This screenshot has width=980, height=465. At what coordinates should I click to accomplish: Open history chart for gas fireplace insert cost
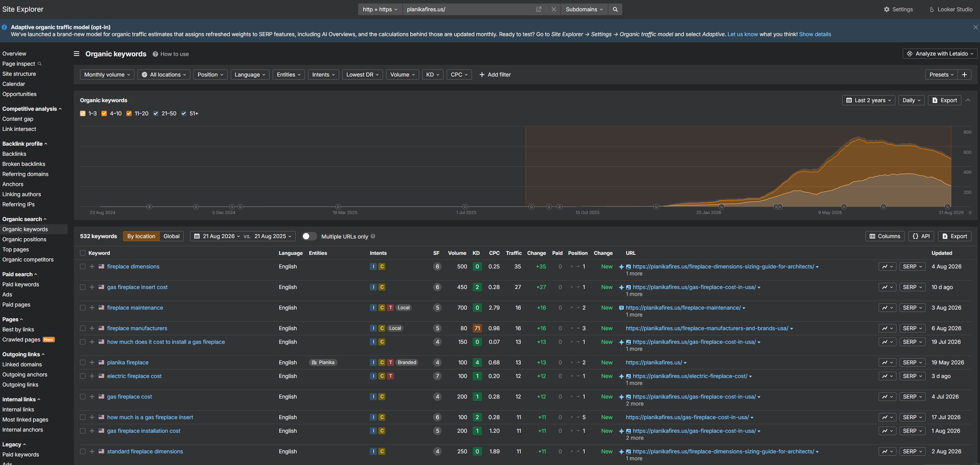click(x=887, y=287)
